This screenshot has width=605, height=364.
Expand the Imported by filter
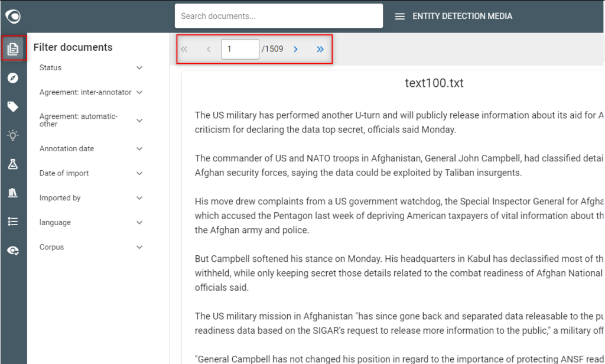92,198
